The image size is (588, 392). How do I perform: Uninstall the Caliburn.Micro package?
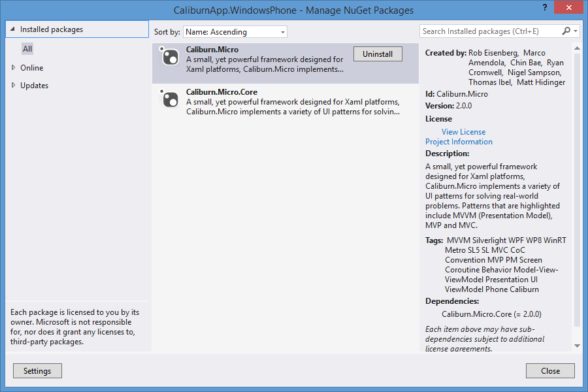pos(378,54)
